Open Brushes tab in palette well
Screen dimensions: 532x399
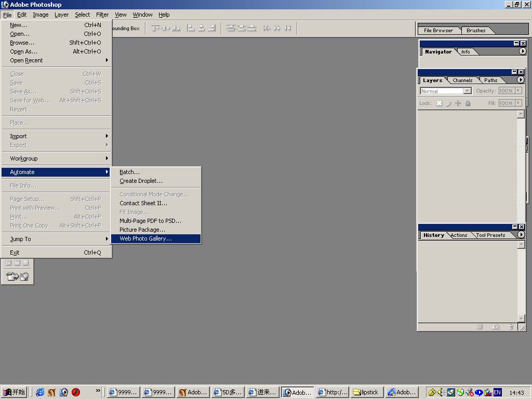[x=476, y=30]
